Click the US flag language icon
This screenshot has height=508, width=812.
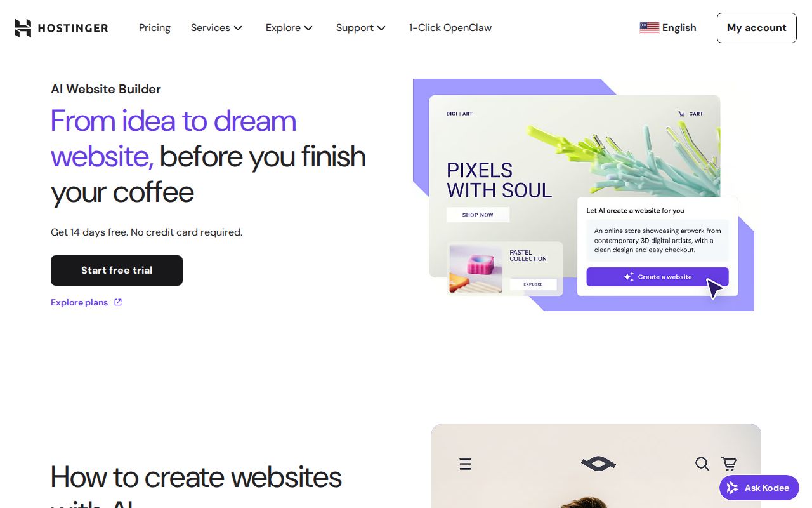(649, 28)
